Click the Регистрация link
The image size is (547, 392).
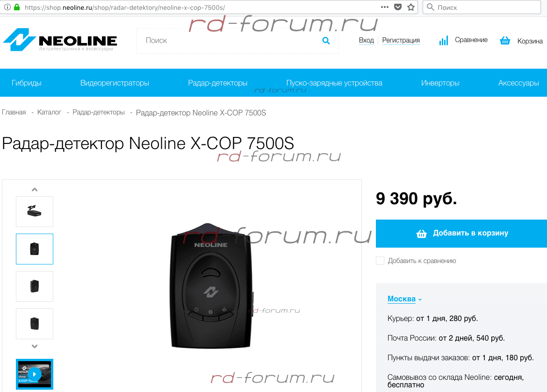tap(401, 41)
